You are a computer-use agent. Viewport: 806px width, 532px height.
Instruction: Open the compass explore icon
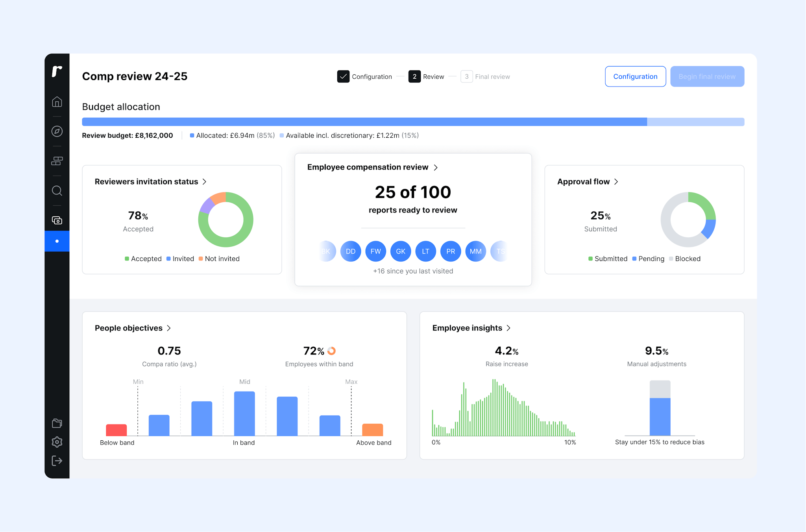pos(57,131)
